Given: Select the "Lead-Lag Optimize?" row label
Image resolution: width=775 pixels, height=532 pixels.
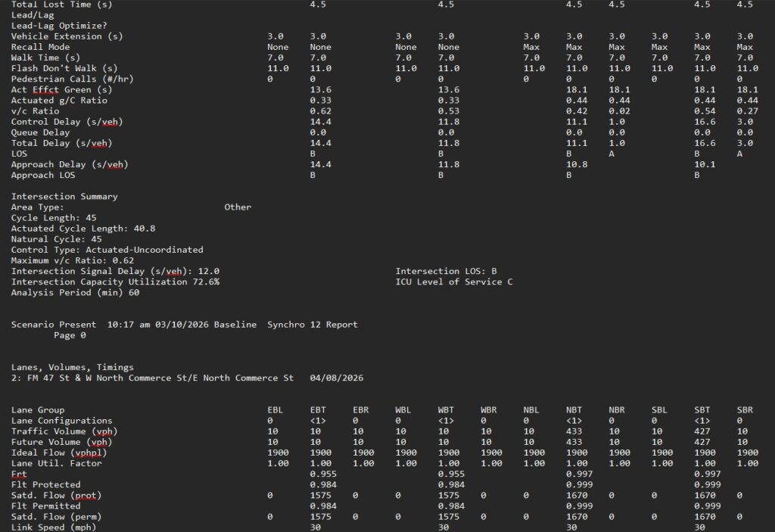Looking at the screenshot, I should [x=59, y=26].
